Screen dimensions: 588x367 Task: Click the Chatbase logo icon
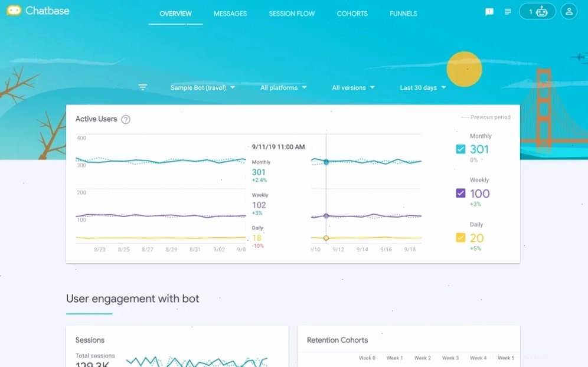point(14,11)
